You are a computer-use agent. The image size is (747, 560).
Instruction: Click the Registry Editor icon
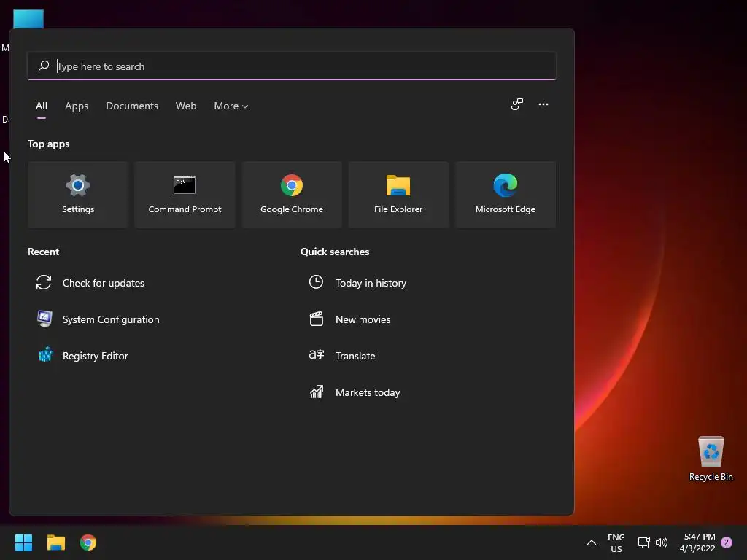point(45,355)
